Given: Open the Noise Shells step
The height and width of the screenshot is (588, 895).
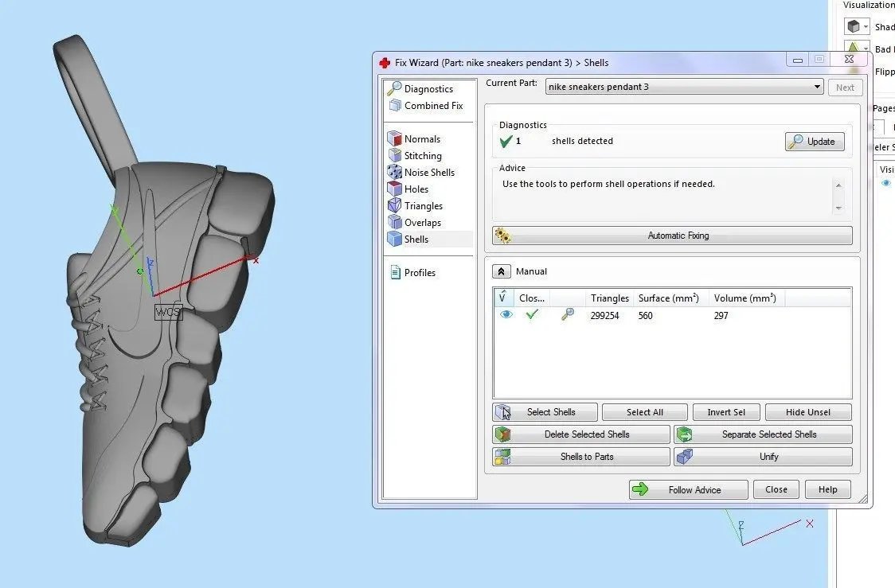Looking at the screenshot, I should 421,172.
